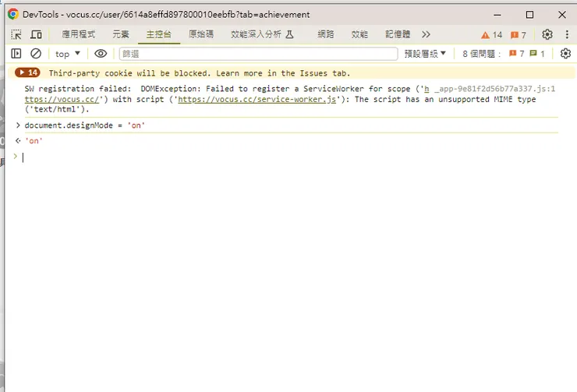Click the 8 個問題 issues label
Image resolution: width=577 pixels, height=392 pixels.
tap(482, 54)
